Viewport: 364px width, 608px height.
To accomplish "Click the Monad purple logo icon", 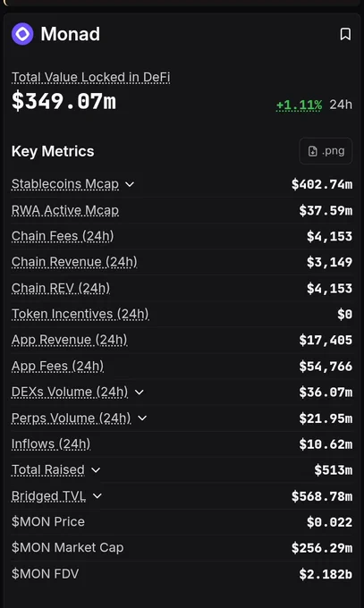I will click(x=22, y=34).
